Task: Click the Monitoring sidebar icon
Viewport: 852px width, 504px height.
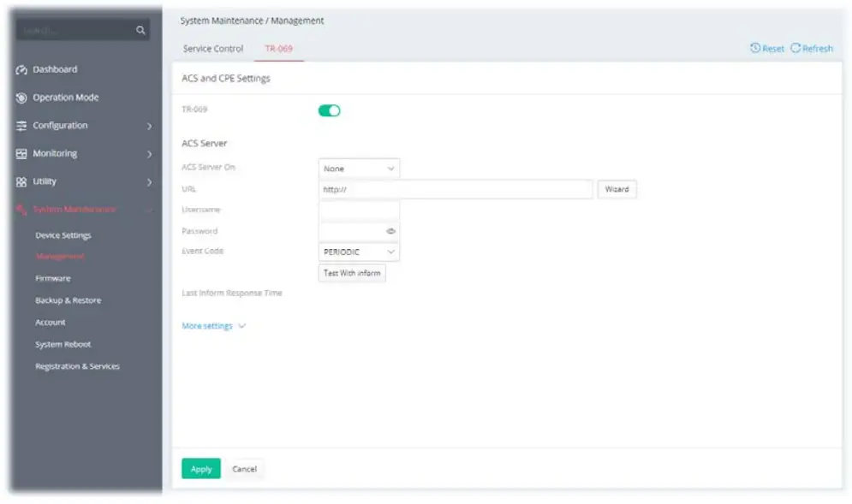Action: click(x=22, y=154)
